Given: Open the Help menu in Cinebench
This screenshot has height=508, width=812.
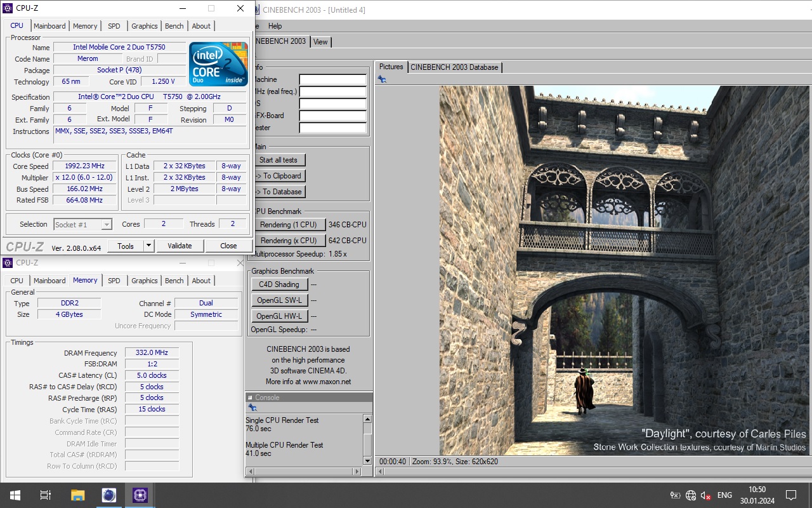Looking at the screenshot, I should click(275, 26).
